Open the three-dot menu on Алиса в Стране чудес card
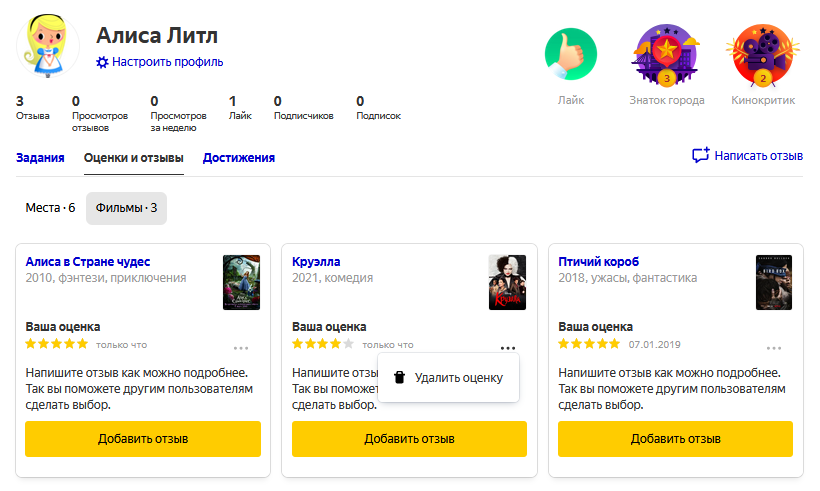Screen dimensions: 820x491 point(241,348)
